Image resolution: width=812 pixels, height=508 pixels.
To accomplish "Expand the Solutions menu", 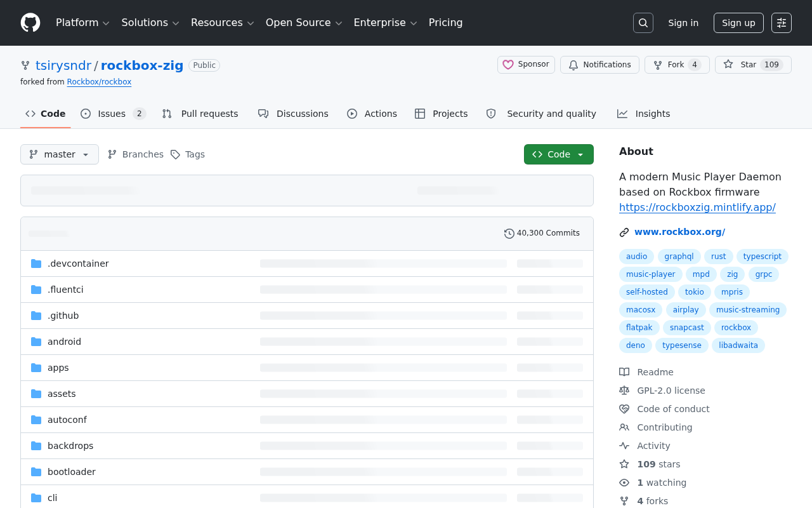I will point(150,23).
